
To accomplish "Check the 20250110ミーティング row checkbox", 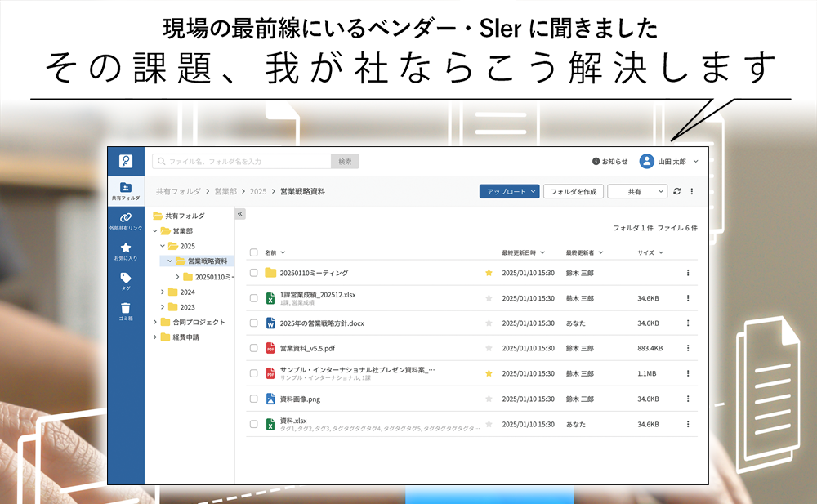I will 254,273.
